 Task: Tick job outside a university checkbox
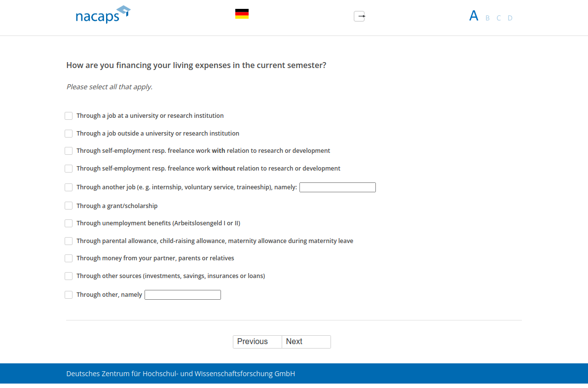69,134
